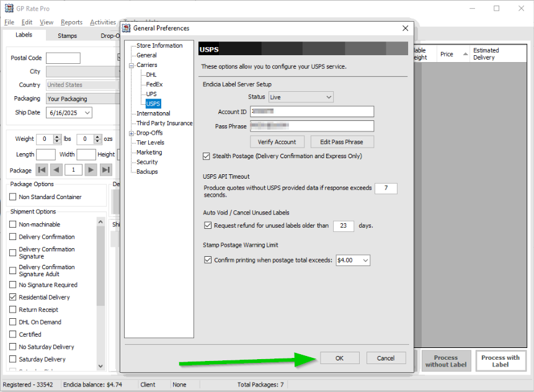Expand the Drop-Offs tree node
Screen dimensions: 534x392
(x=131, y=133)
